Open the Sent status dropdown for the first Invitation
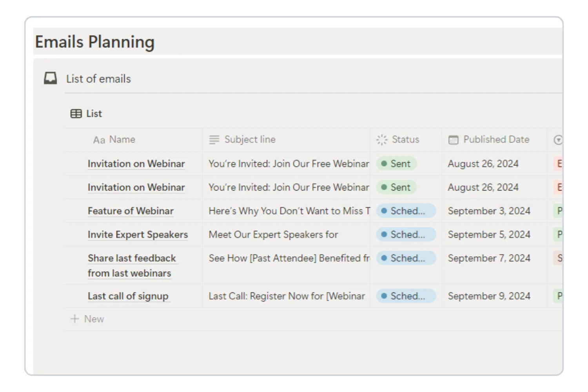This screenshot has height=392, width=588. (x=396, y=163)
